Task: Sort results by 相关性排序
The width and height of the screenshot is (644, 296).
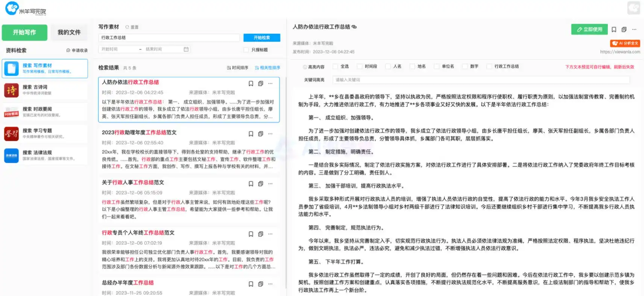Action: [267, 68]
